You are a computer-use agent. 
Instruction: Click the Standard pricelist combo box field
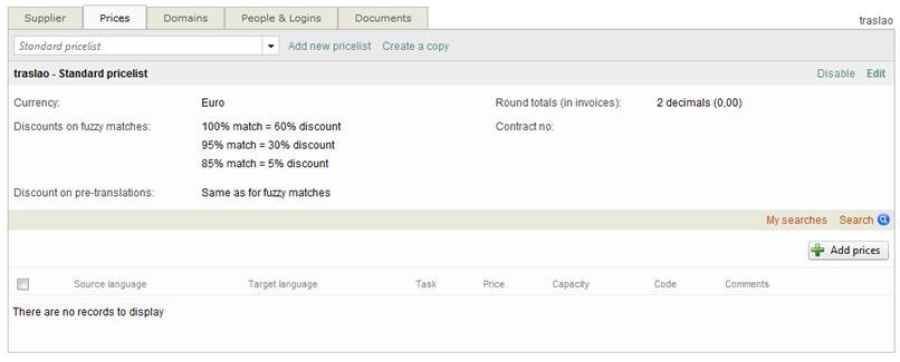(146, 46)
